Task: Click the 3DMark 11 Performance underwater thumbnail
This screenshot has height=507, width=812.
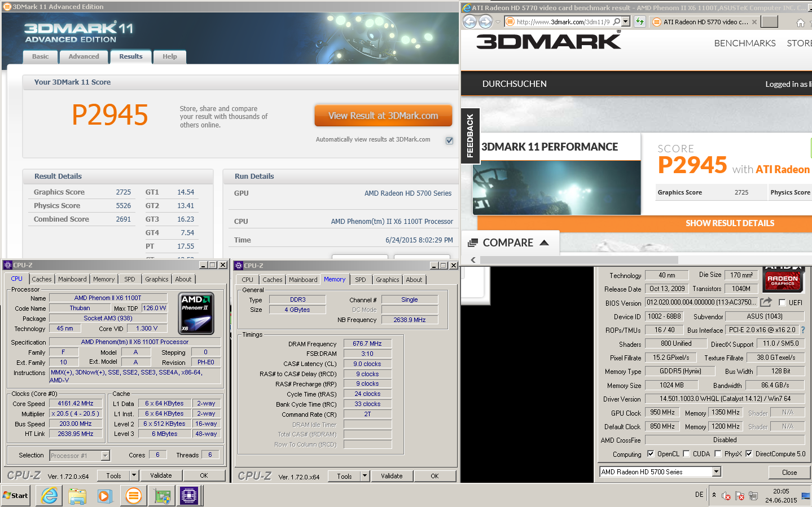Action: point(557,188)
